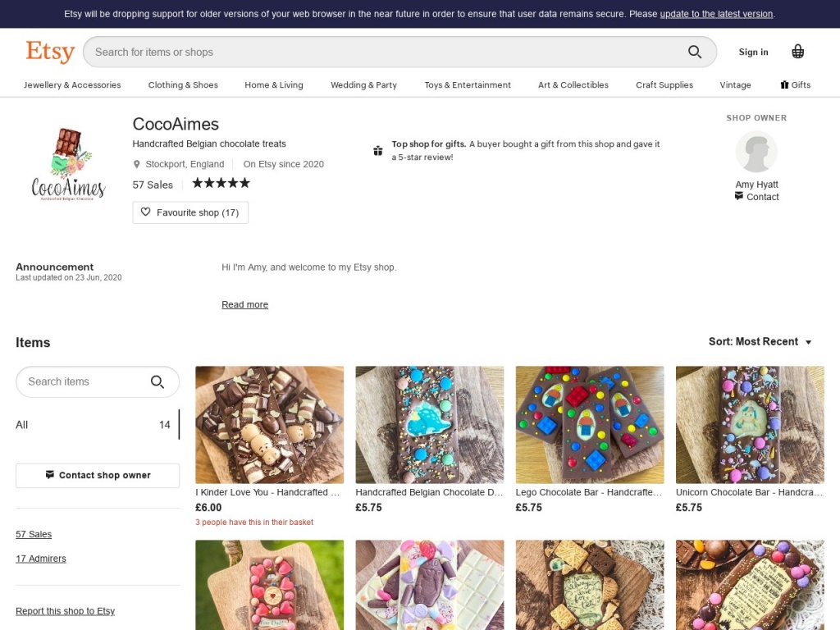
Task: Click the magnifying glass search icon
Action: pos(694,52)
